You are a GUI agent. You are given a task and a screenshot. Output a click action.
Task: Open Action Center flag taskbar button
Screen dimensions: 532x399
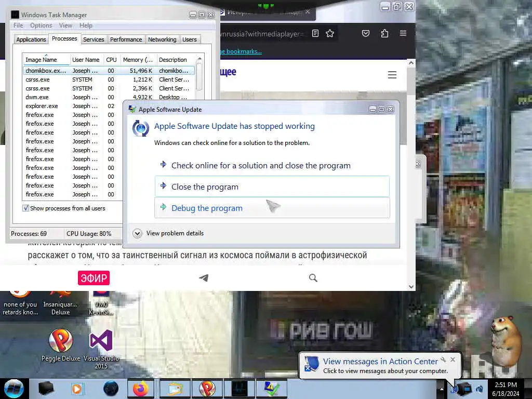271,389
